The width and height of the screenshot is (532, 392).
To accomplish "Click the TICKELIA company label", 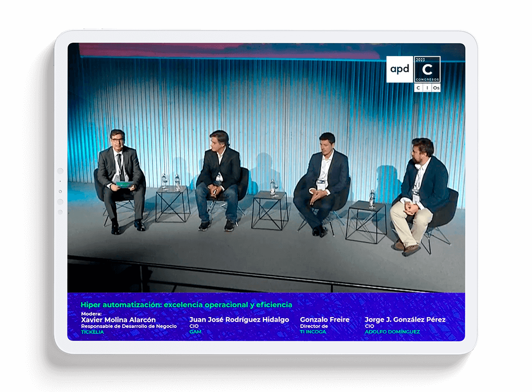I will 92,331.
